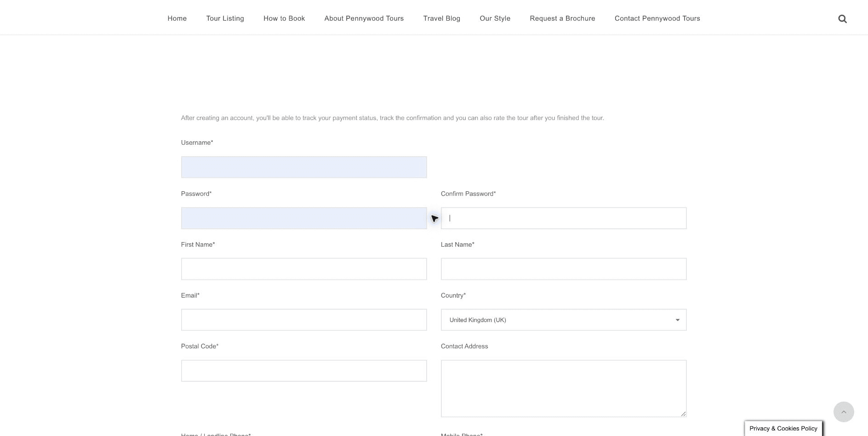Viewport: 868px width, 436px height.
Task: Click into Confirm Password field
Action: click(564, 218)
